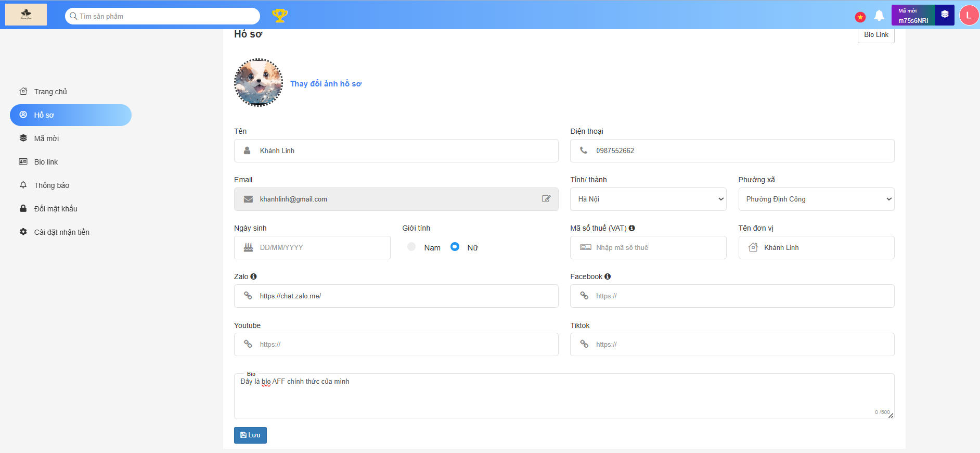Click the Vietnam flag language icon
This screenshot has width=980, height=453.
pos(860,17)
